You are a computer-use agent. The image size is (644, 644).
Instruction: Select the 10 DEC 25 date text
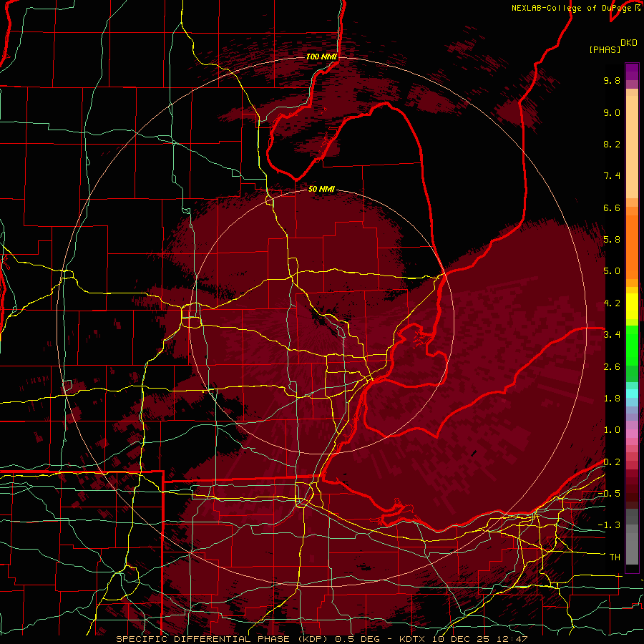(x=462, y=639)
